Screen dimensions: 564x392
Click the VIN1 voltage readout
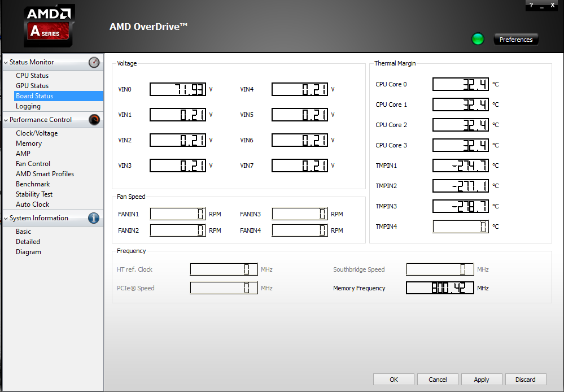coord(178,115)
